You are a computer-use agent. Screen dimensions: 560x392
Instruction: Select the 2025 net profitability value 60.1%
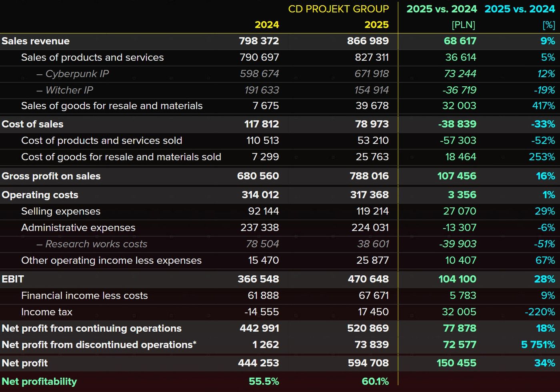[x=375, y=382]
